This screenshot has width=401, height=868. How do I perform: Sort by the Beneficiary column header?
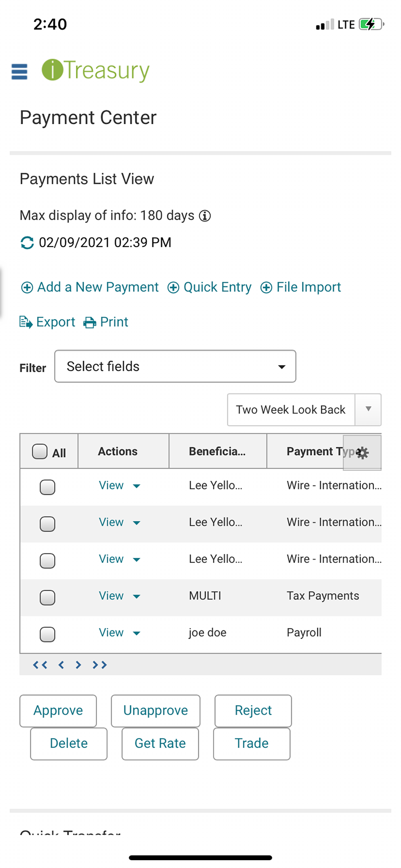(217, 451)
